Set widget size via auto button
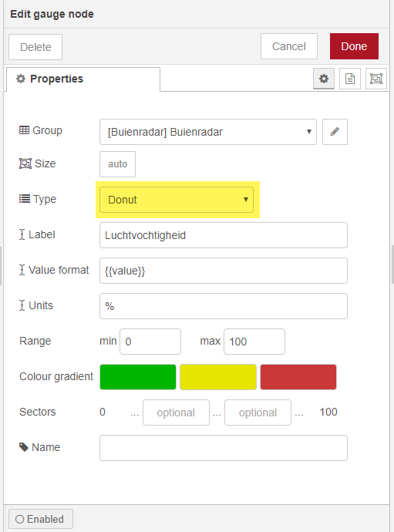The height and width of the screenshot is (532, 394). pos(117,164)
